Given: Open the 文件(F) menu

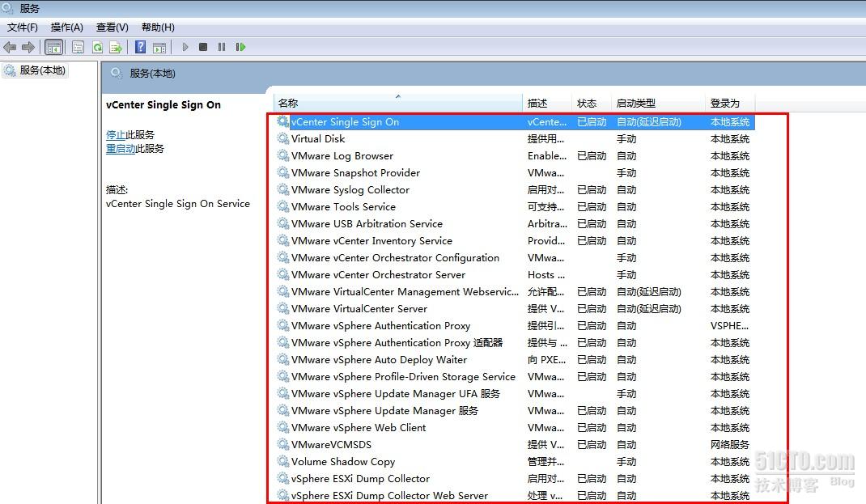Looking at the screenshot, I should pos(22,27).
